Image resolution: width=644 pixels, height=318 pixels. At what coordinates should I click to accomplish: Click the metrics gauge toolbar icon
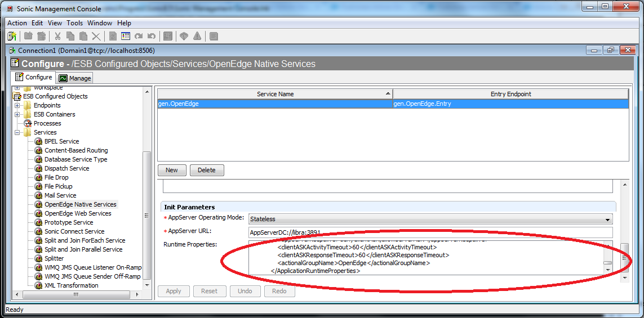pos(184,36)
